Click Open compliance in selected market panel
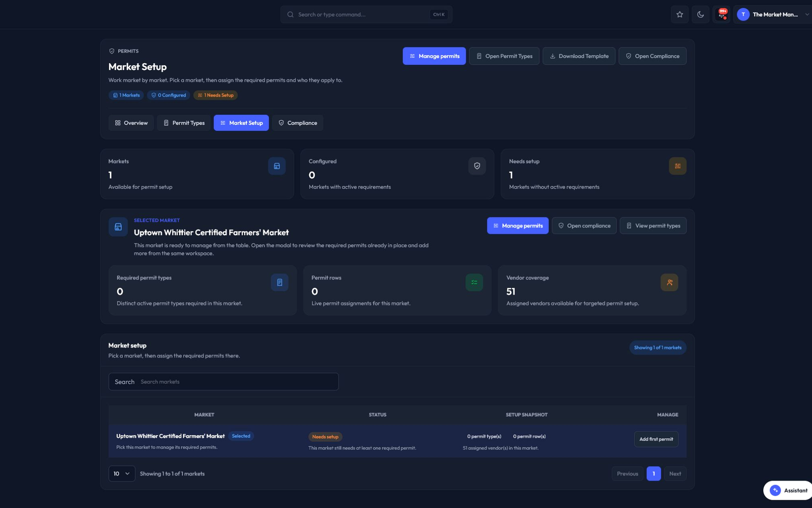The width and height of the screenshot is (812, 508). (x=584, y=226)
